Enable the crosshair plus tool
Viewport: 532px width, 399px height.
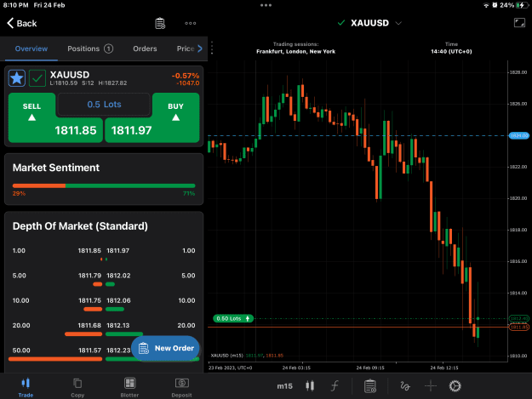430,385
